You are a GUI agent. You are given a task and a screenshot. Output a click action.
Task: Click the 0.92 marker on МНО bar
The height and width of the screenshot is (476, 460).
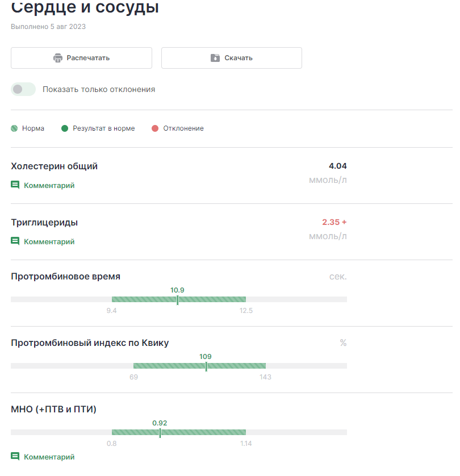[x=160, y=432]
